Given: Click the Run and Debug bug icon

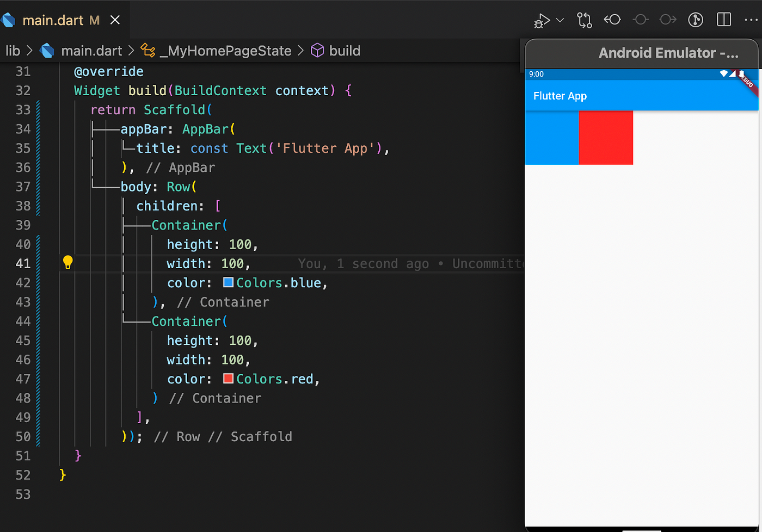Looking at the screenshot, I should tap(542, 21).
